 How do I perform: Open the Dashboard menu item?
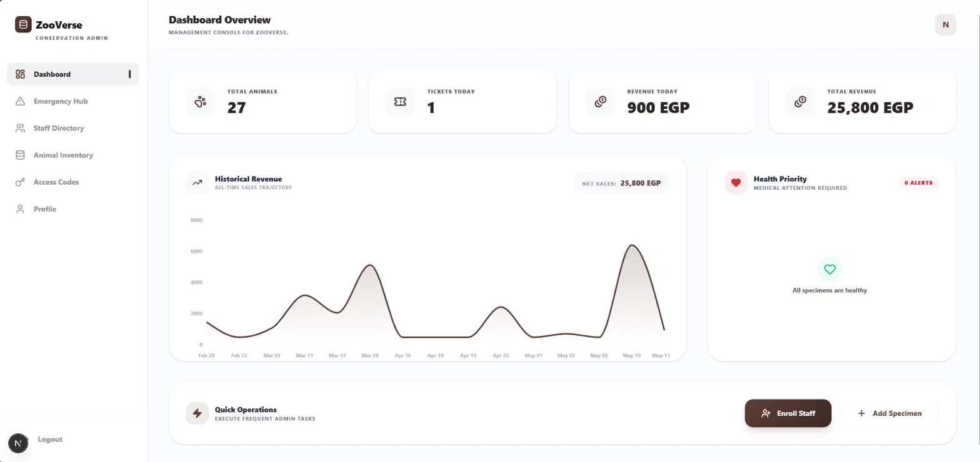pos(73,74)
